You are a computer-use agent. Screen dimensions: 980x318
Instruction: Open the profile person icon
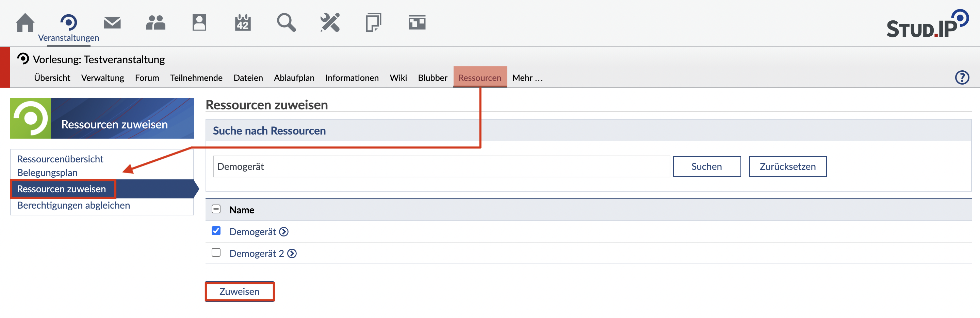(199, 22)
